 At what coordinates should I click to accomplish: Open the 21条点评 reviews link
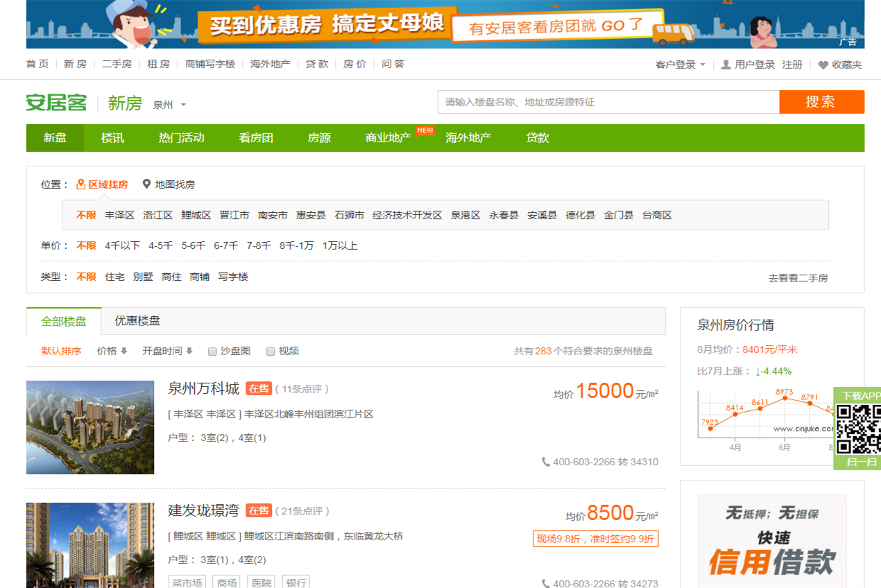(x=302, y=511)
